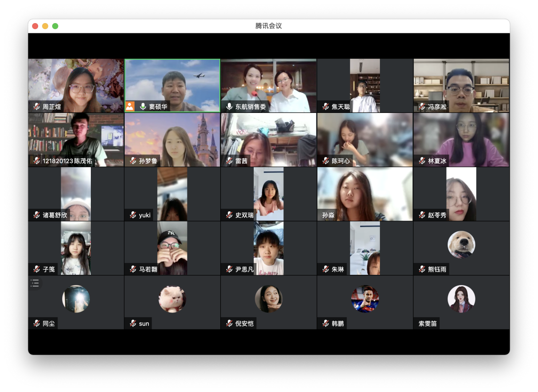Click the muted mic icon beside yuki
Image resolution: width=538 pixels, height=392 pixels.
[133, 215]
